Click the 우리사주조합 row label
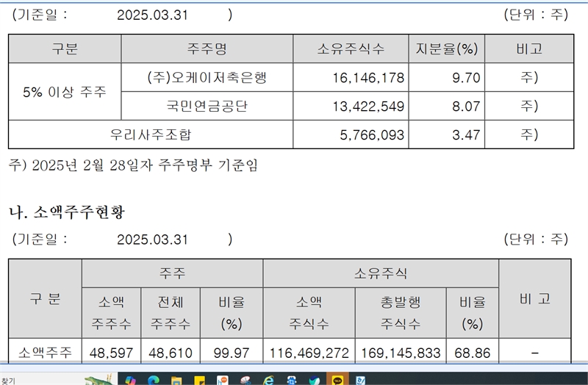The width and height of the screenshot is (588, 385). 150,134
